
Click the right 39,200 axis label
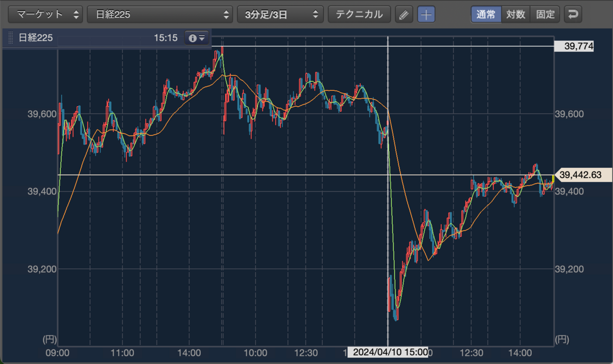569,270
